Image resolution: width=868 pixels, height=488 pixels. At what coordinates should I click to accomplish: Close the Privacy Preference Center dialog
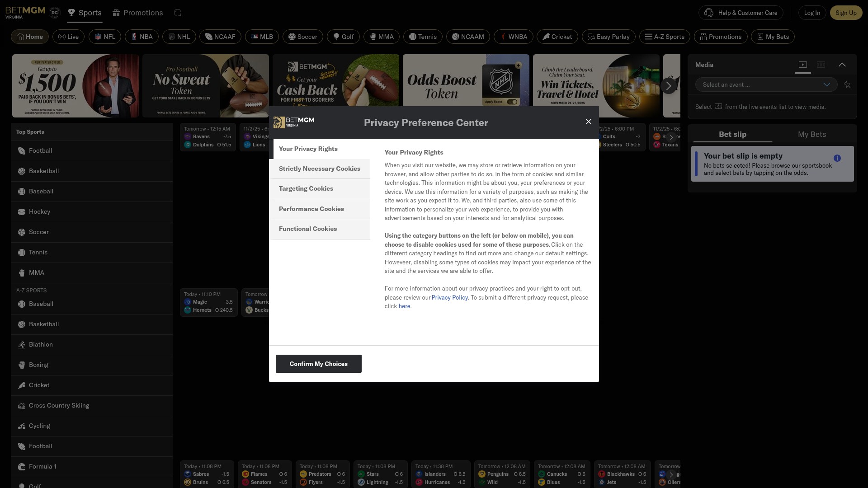[x=588, y=122]
